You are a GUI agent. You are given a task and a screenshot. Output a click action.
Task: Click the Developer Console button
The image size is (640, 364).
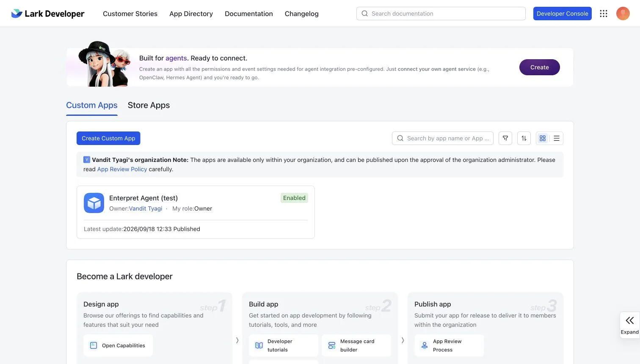(x=563, y=14)
